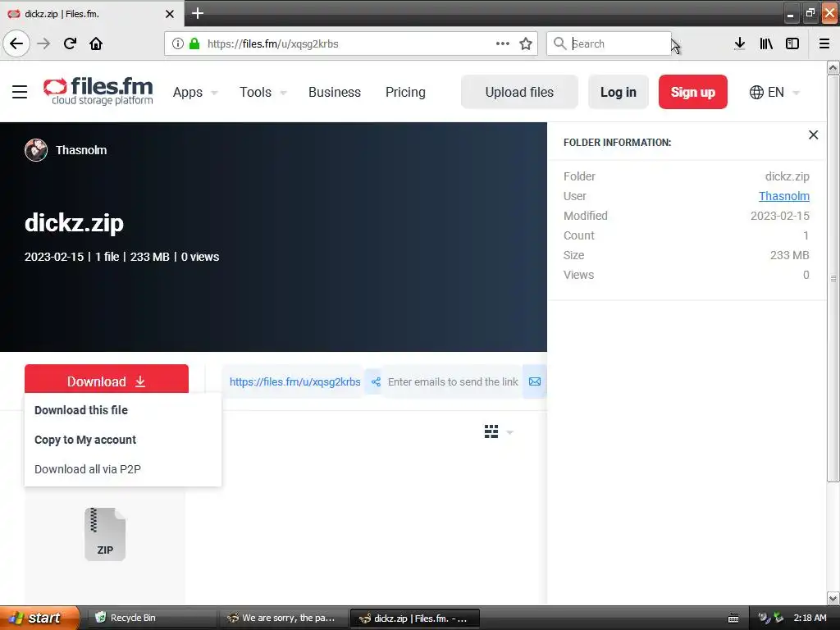
Task: Expand the view mode dropdown arrow
Action: [510, 432]
